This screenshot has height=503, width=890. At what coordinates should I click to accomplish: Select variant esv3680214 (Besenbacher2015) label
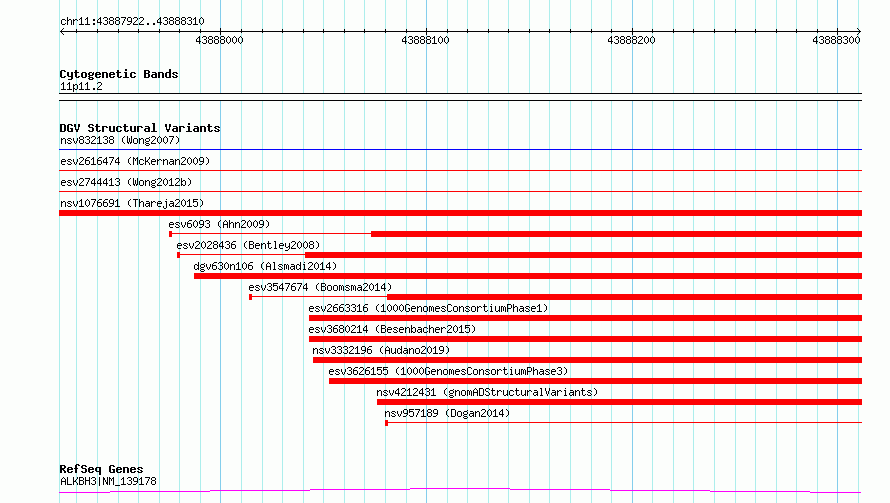pos(392,329)
